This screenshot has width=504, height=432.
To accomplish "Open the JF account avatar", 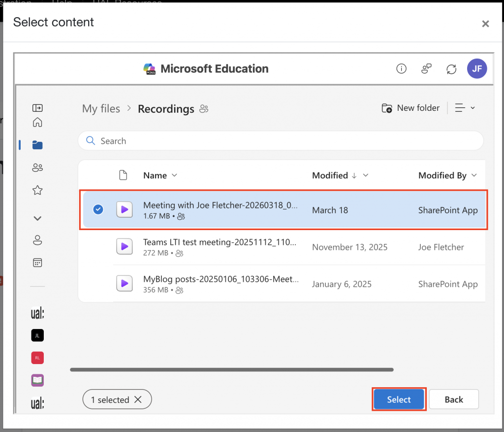I will pyautogui.click(x=476, y=69).
